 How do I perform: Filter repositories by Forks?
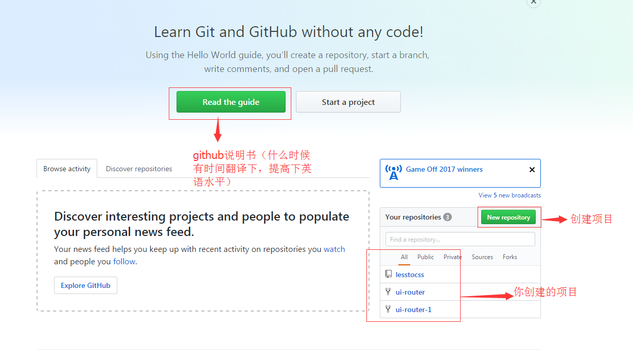click(x=510, y=257)
